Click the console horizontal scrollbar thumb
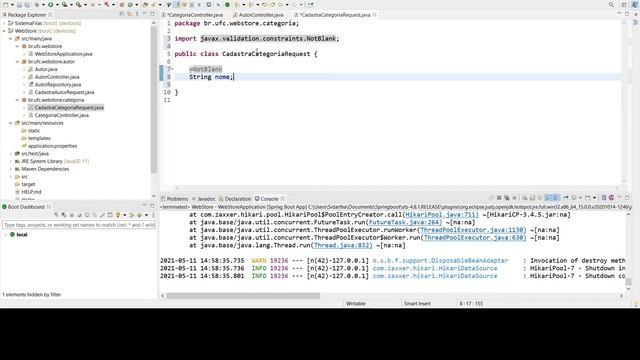640x360 pixels. click(243, 296)
